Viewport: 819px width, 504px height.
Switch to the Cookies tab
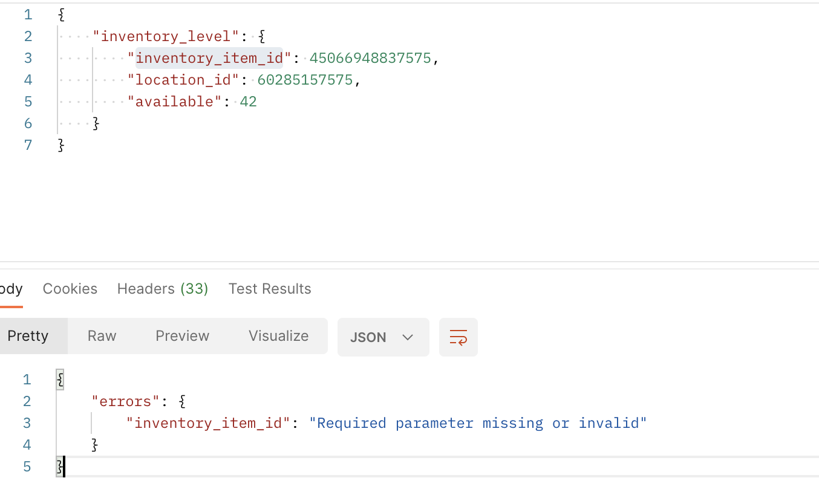tap(70, 289)
